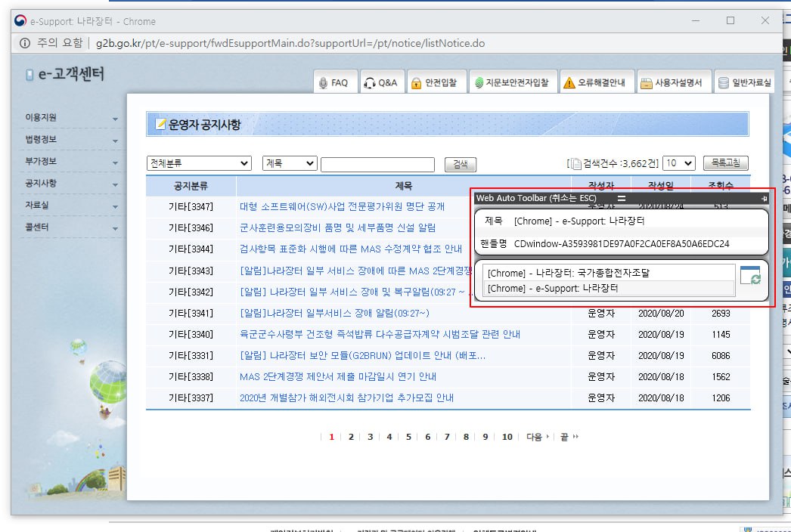Viewport: 791px width, 532px height.
Task: Click the Web Auto Toolbar menu icon
Action: click(622, 199)
